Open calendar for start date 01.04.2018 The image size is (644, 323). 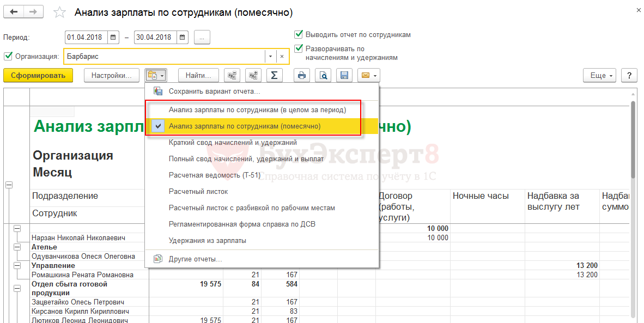(x=113, y=37)
